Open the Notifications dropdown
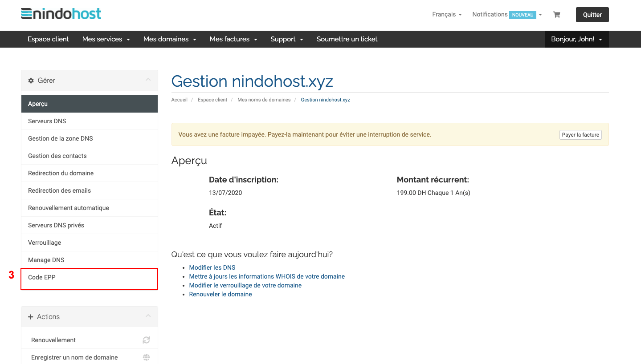Viewport: 641px width, 364px height. tap(507, 15)
